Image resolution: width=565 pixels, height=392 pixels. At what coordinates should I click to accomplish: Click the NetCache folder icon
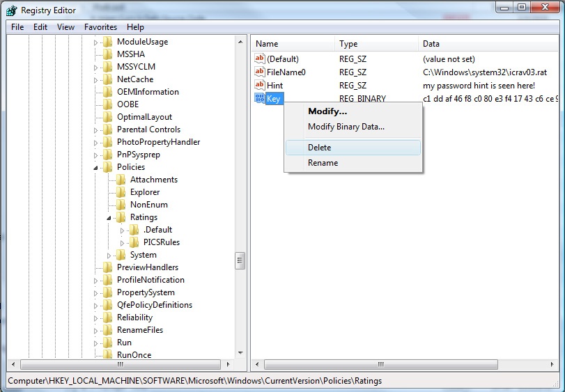107,79
